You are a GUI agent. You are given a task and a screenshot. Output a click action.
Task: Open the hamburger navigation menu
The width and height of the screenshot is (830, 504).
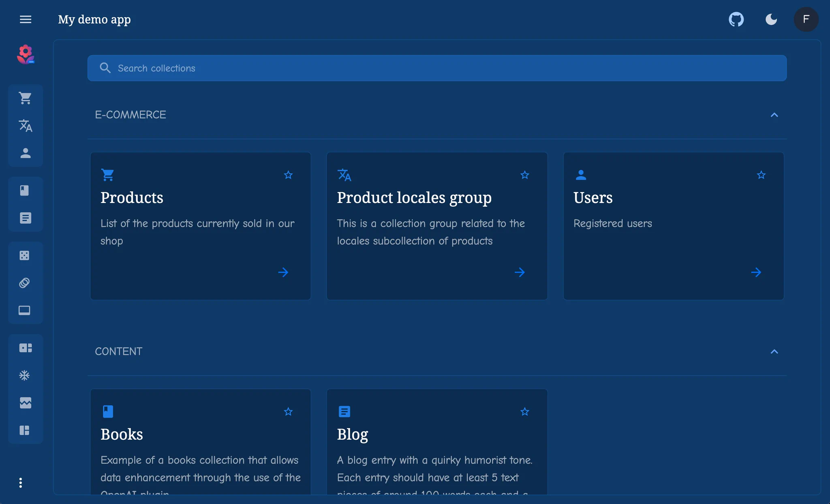tap(26, 19)
